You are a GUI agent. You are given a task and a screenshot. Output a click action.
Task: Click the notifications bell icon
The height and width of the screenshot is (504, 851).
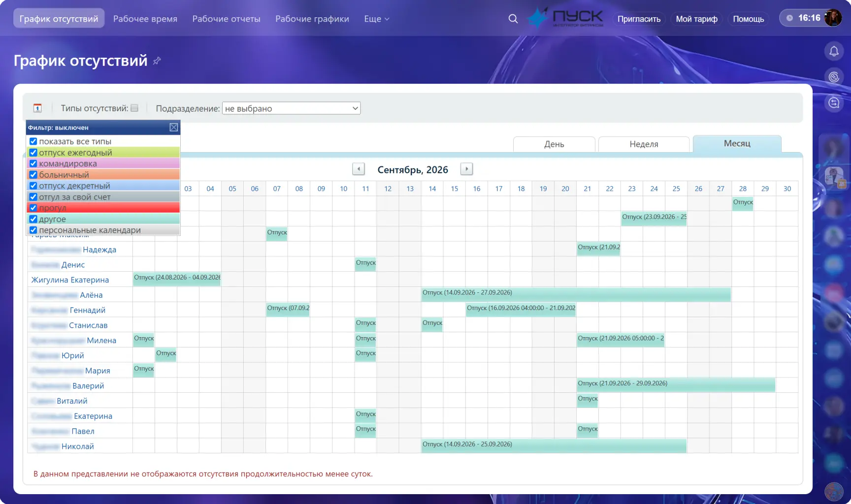tap(834, 51)
